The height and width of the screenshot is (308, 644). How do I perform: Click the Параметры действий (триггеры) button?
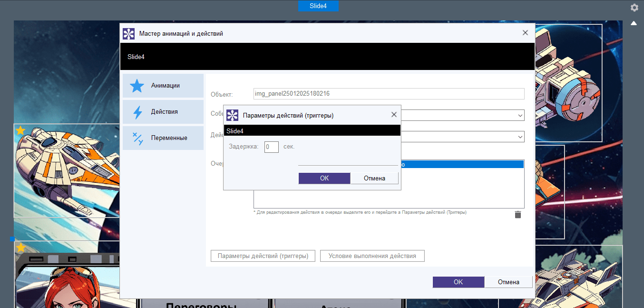(263, 256)
